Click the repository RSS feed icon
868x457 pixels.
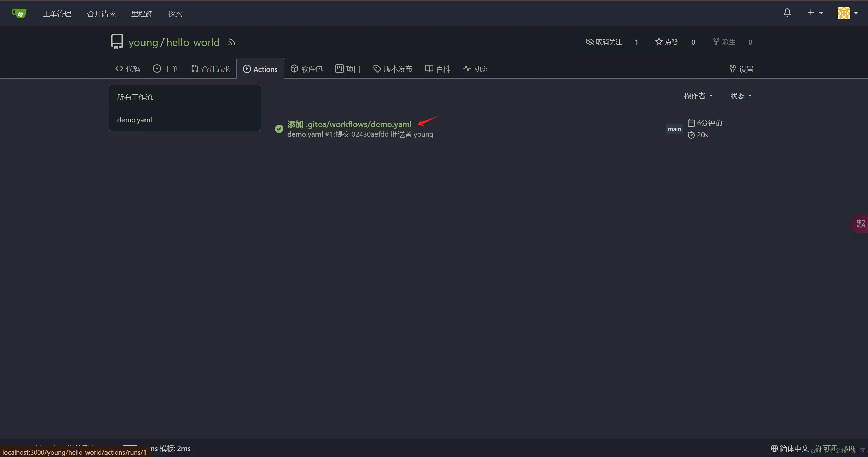click(232, 42)
